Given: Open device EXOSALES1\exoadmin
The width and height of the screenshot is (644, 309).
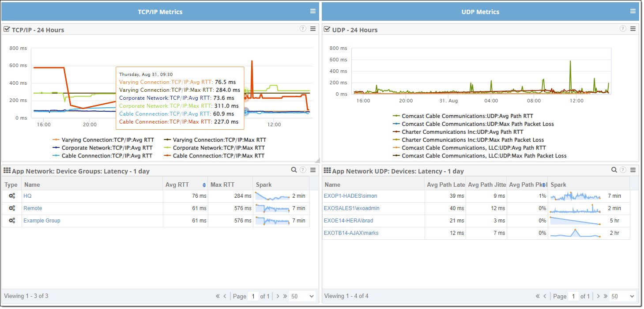Looking at the screenshot, I should click(352, 208).
